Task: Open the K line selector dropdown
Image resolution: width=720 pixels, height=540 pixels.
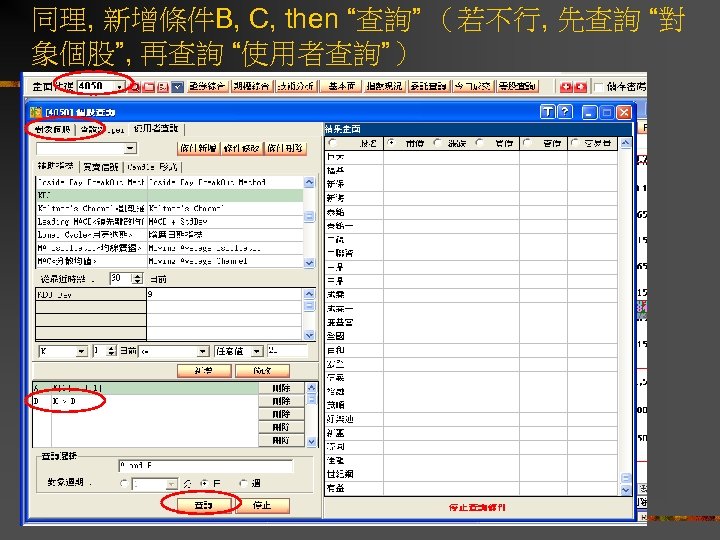Action: 81,351
